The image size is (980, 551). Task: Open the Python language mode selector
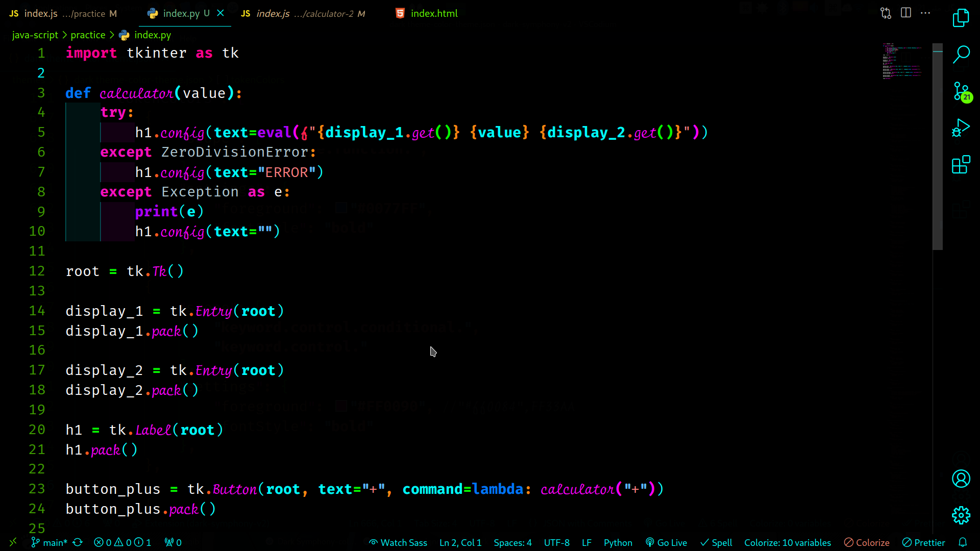[x=618, y=542]
